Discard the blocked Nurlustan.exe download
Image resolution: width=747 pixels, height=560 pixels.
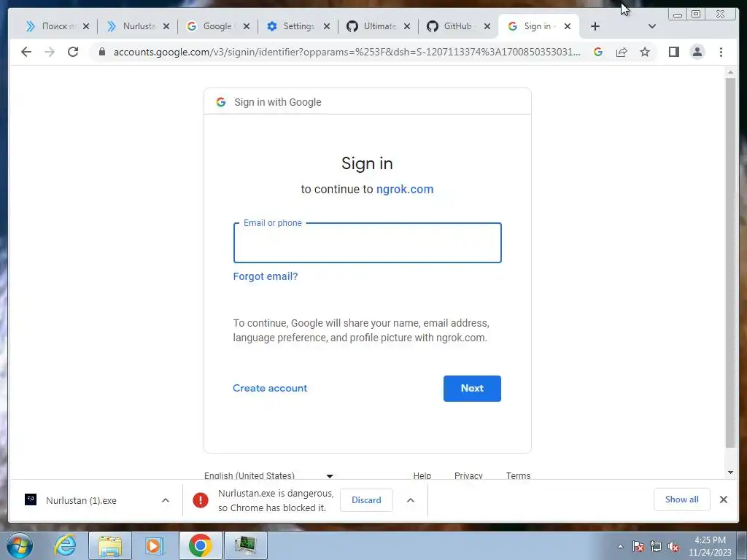pyautogui.click(x=366, y=500)
